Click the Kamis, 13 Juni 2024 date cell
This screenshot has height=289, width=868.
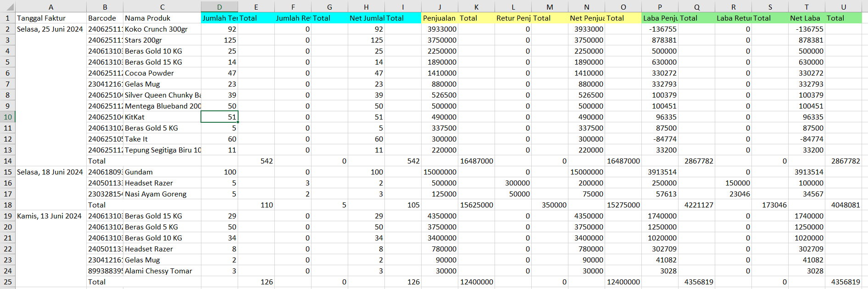(50, 216)
